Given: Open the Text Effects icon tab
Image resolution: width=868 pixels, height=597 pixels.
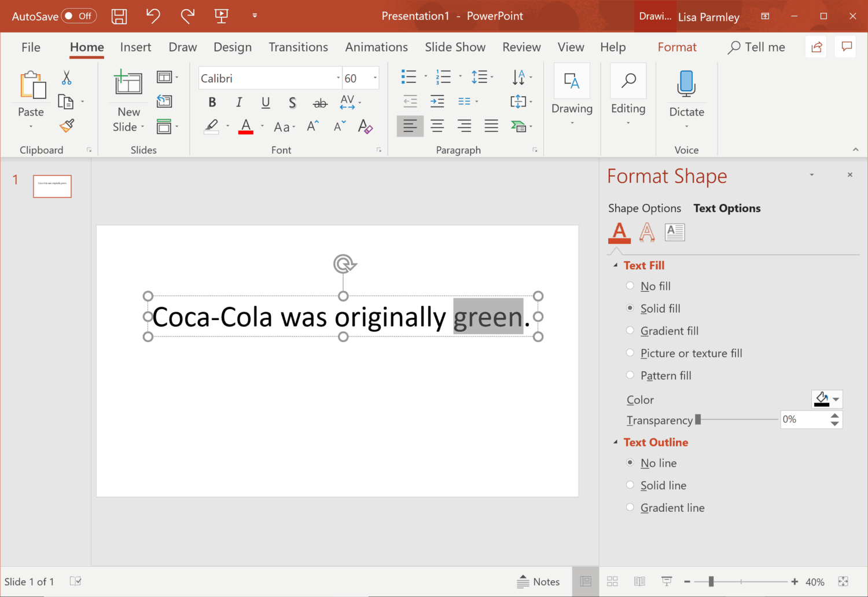Looking at the screenshot, I should click(647, 232).
